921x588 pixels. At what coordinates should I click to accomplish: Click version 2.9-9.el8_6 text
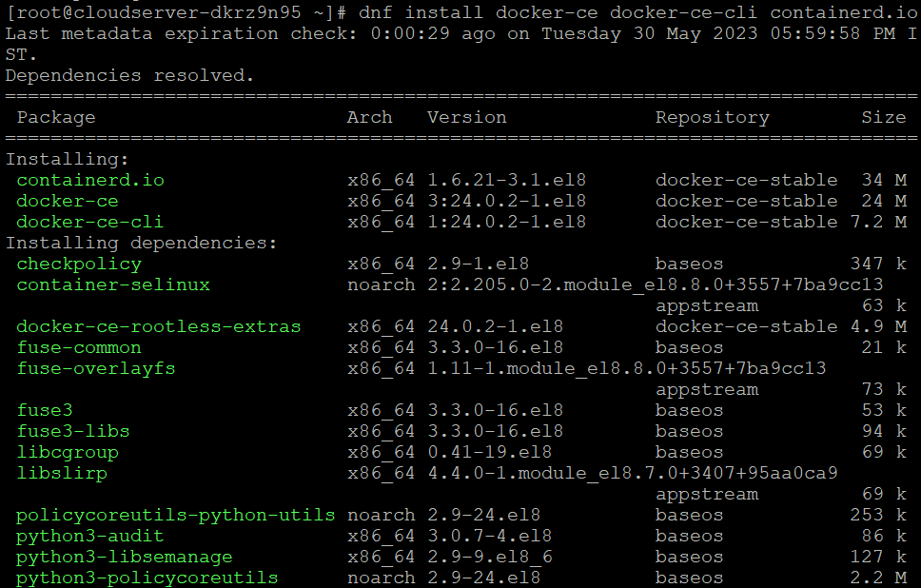[x=490, y=557]
